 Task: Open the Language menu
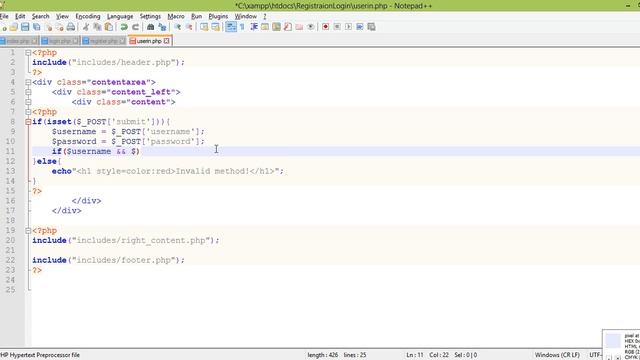click(x=120, y=16)
